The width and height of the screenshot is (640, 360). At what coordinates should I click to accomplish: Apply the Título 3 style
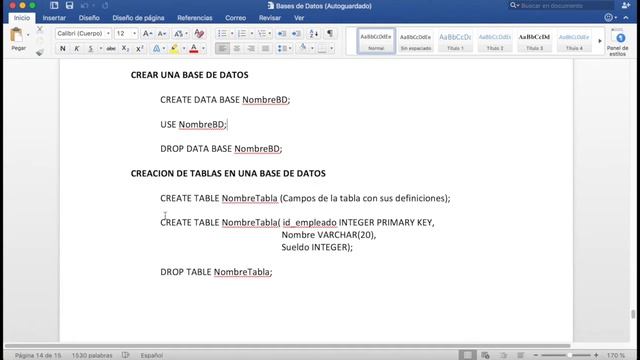pos(534,41)
